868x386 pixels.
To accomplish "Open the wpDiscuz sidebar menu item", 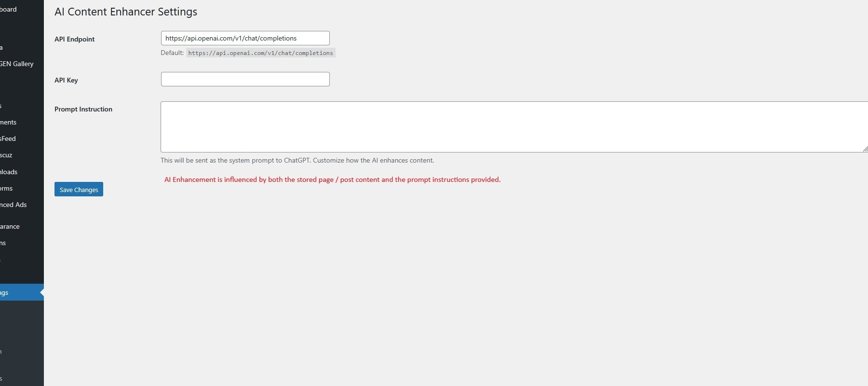I will point(7,155).
